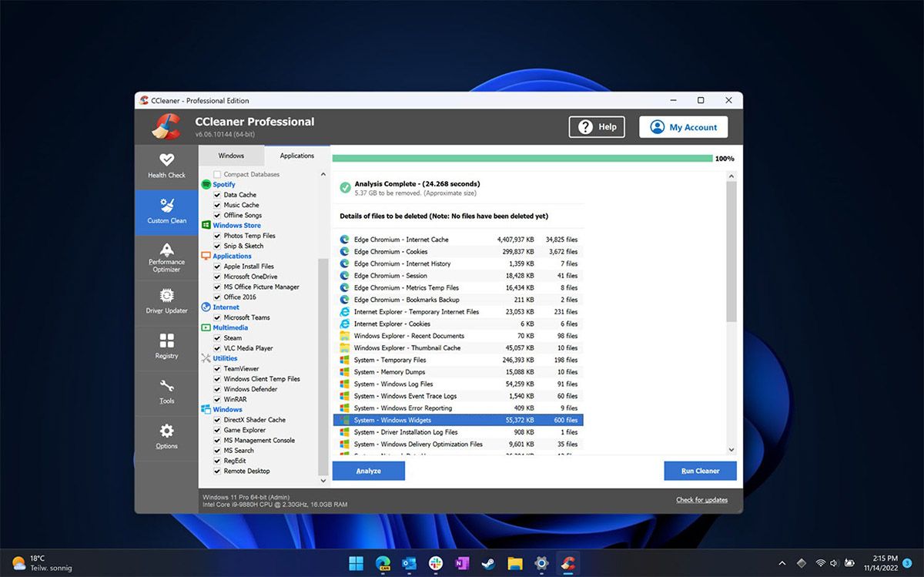The image size is (924, 577).
Task: Launch the Driver Updater
Action: (166, 301)
